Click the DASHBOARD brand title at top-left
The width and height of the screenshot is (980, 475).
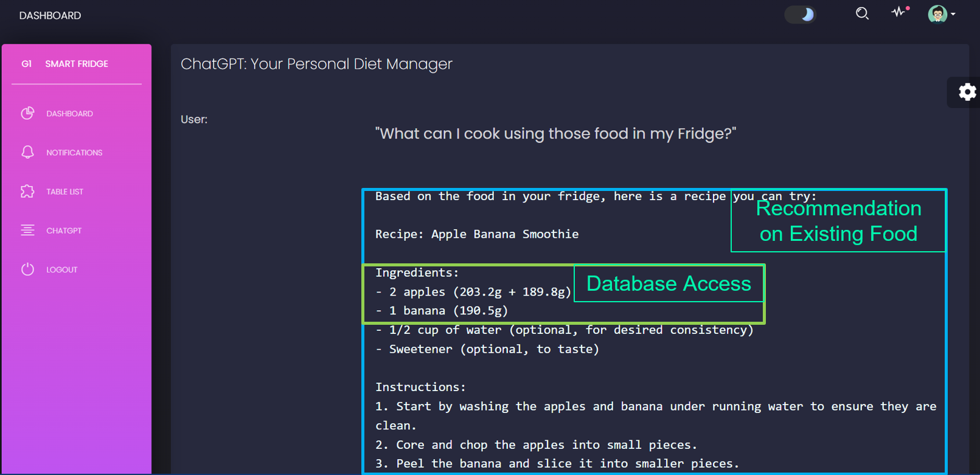(50, 15)
